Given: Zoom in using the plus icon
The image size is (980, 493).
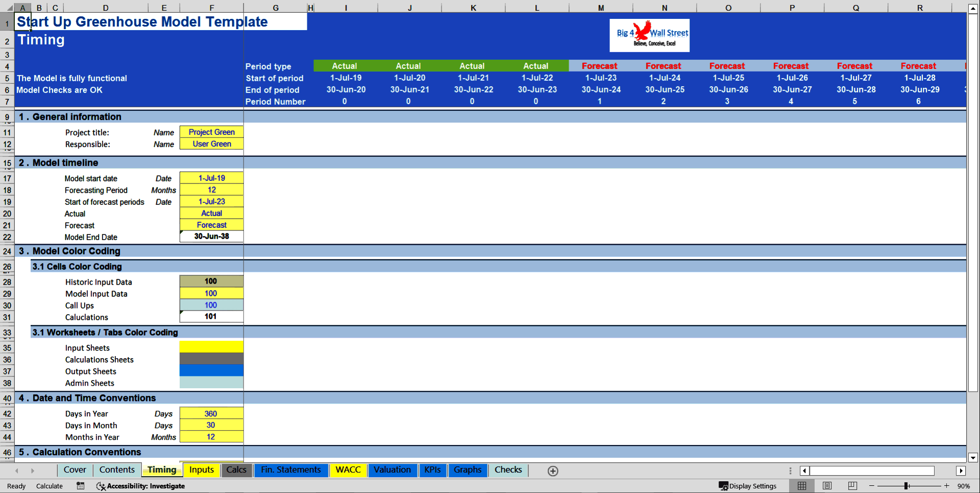Looking at the screenshot, I should pyautogui.click(x=946, y=486).
